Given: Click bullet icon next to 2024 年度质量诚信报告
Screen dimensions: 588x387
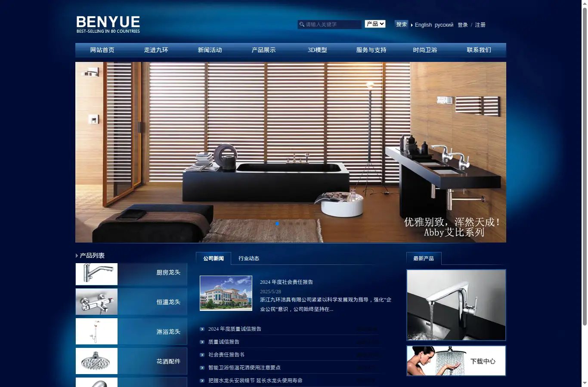Looking at the screenshot, I should coord(202,329).
